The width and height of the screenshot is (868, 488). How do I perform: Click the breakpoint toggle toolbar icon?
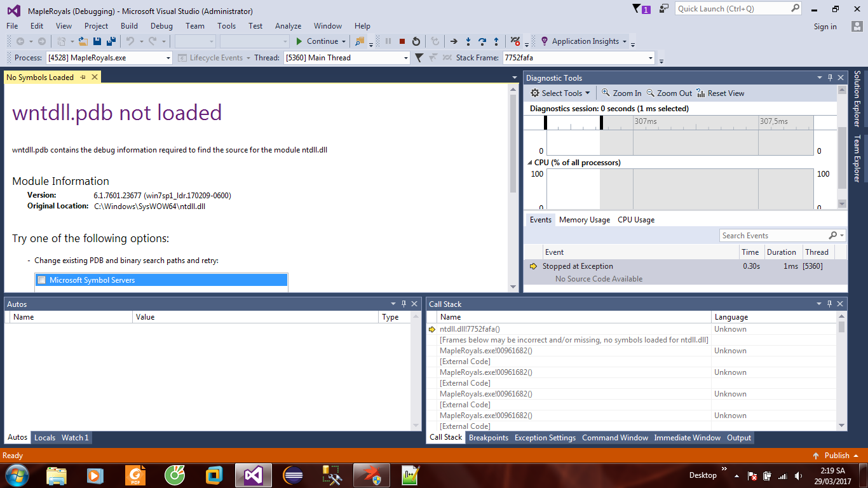(x=515, y=41)
